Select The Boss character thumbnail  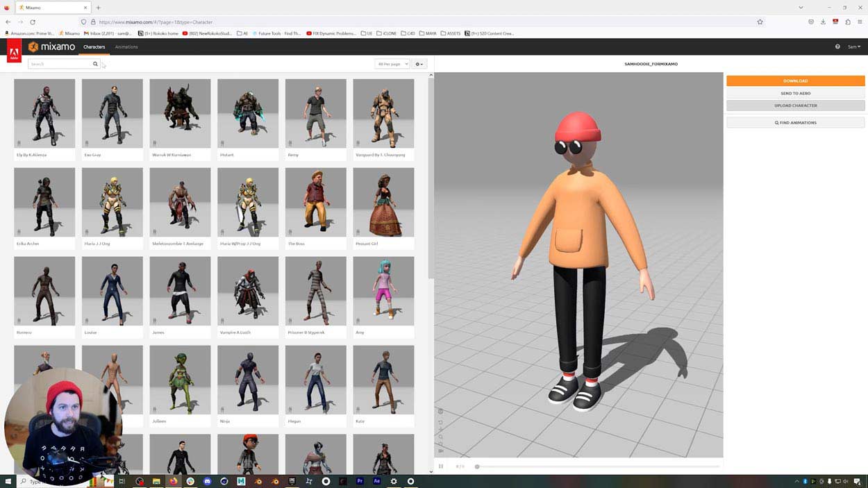(x=315, y=202)
